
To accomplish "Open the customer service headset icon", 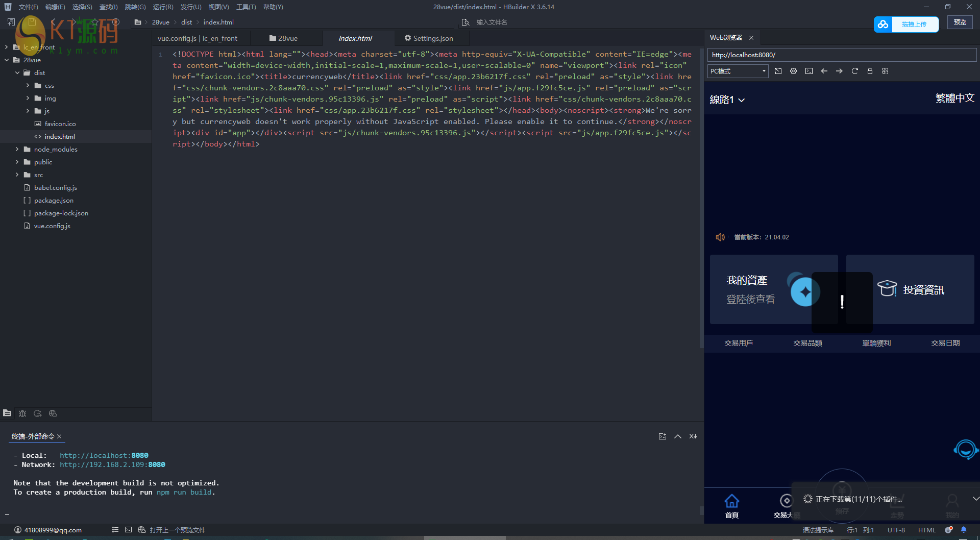I will [x=965, y=450].
